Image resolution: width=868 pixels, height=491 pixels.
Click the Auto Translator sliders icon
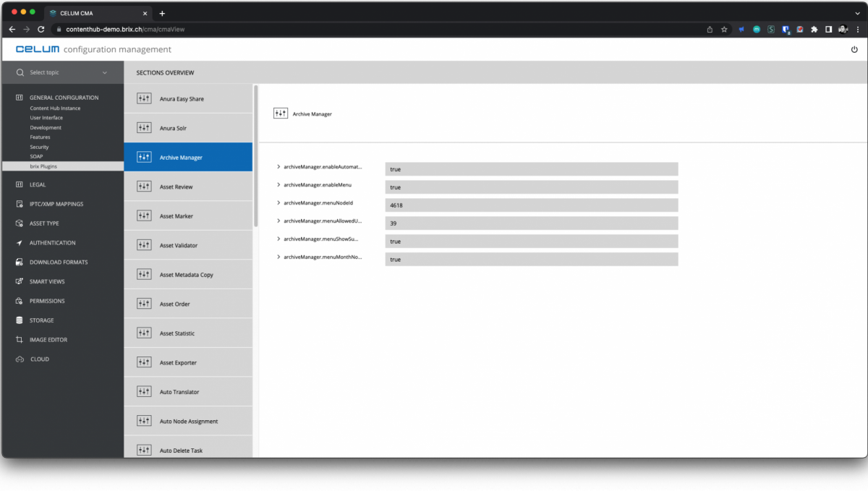[144, 392]
